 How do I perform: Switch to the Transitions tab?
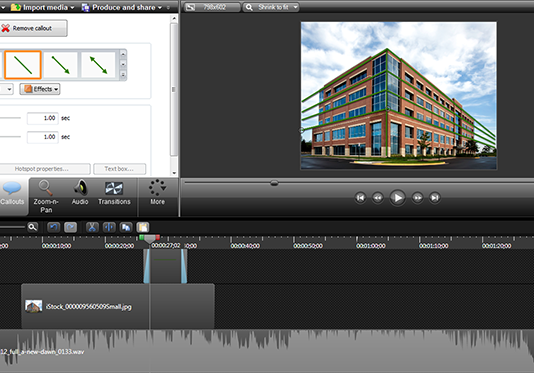pyautogui.click(x=114, y=193)
